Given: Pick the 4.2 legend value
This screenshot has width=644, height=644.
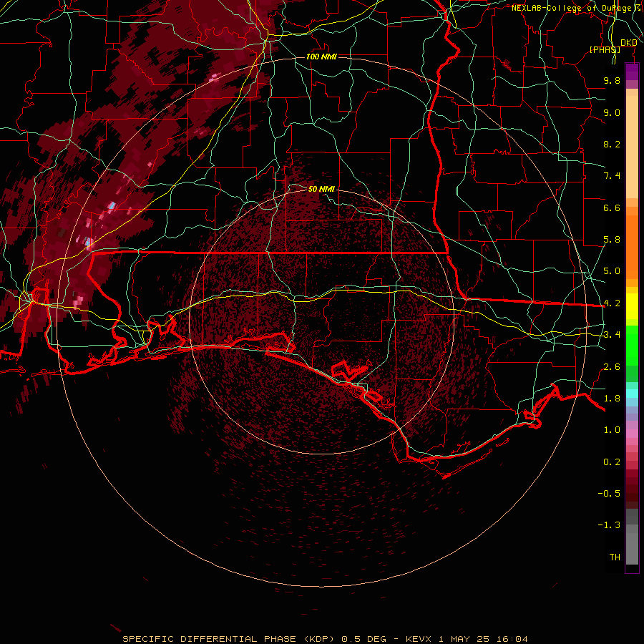Looking at the screenshot, I should tap(612, 303).
